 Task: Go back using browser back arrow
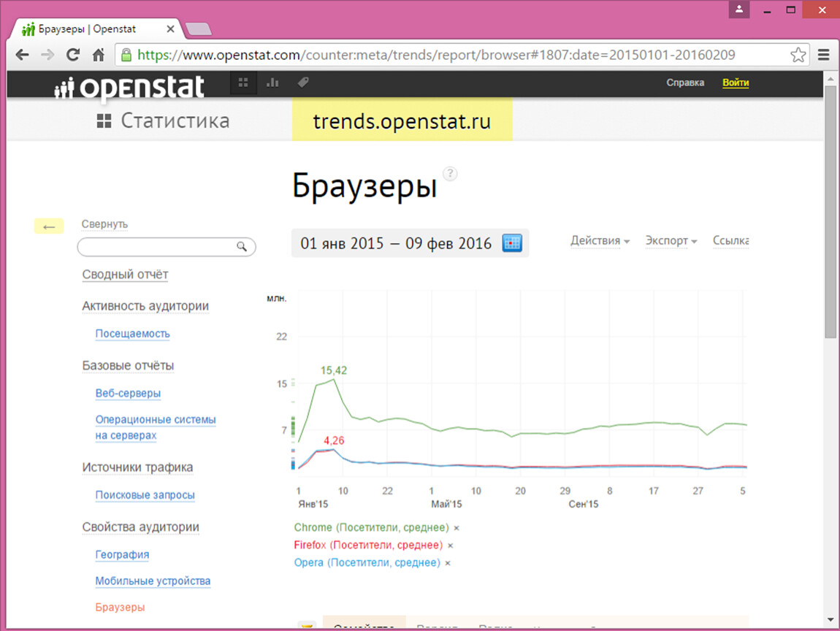point(22,55)
